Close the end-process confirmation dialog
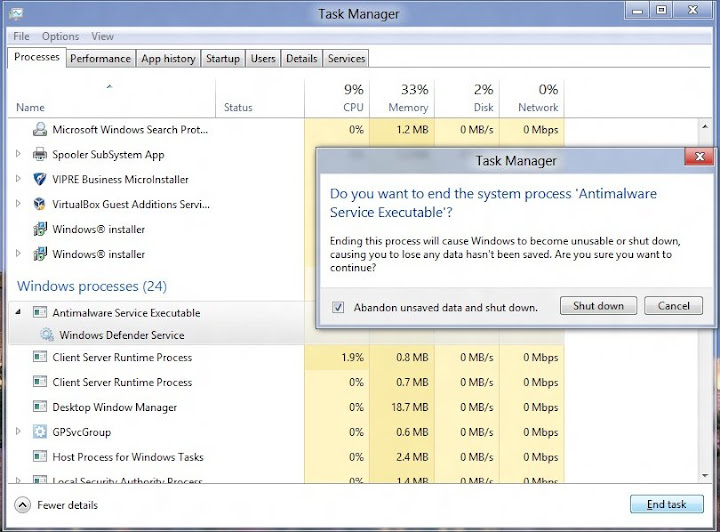The width and height of the screenshot is (720, 532). click(700, 157)
